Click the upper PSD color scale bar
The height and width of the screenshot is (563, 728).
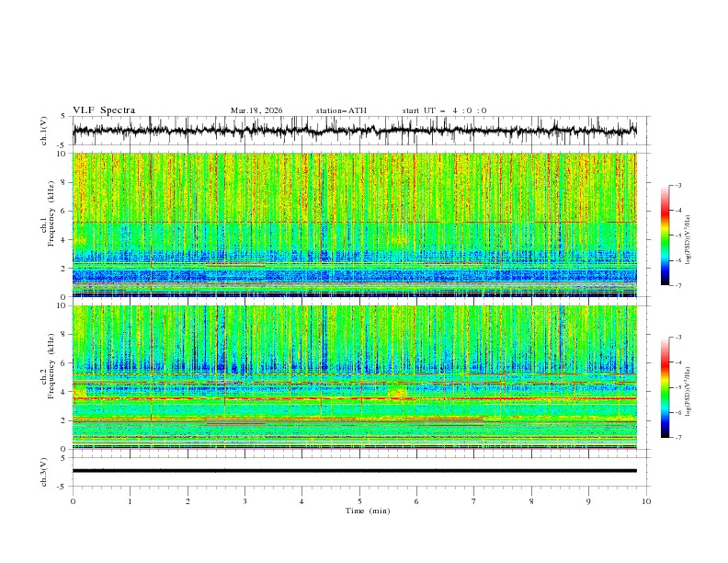click(x=665, y=236)
